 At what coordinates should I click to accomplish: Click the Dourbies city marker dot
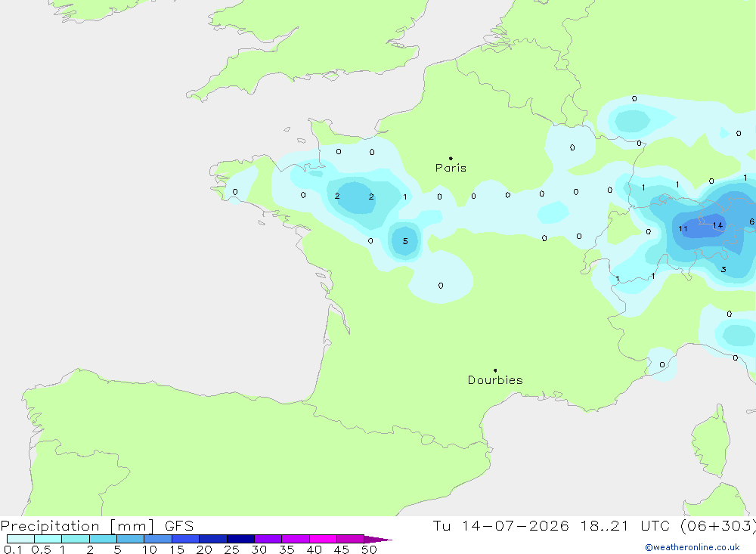(495, 370)
